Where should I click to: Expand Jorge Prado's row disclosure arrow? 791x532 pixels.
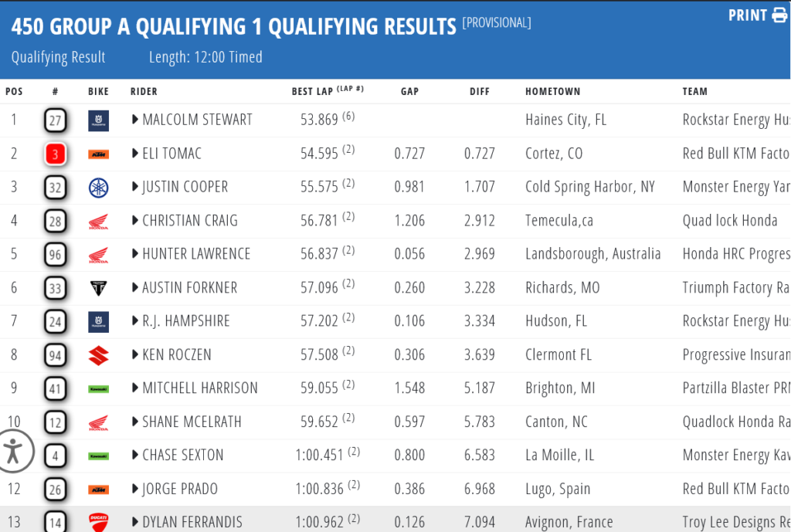(135, 489)
